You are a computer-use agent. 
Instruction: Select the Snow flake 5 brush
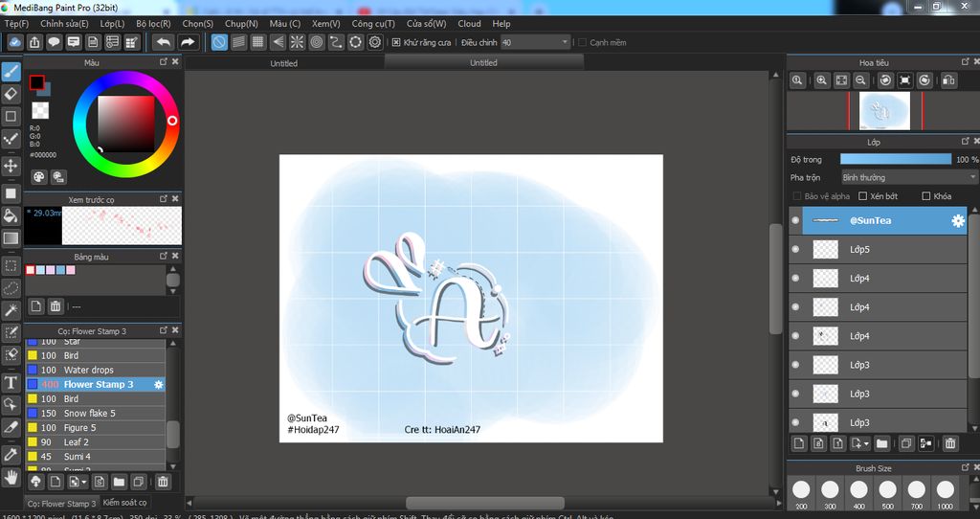click(x=95, y=414)
